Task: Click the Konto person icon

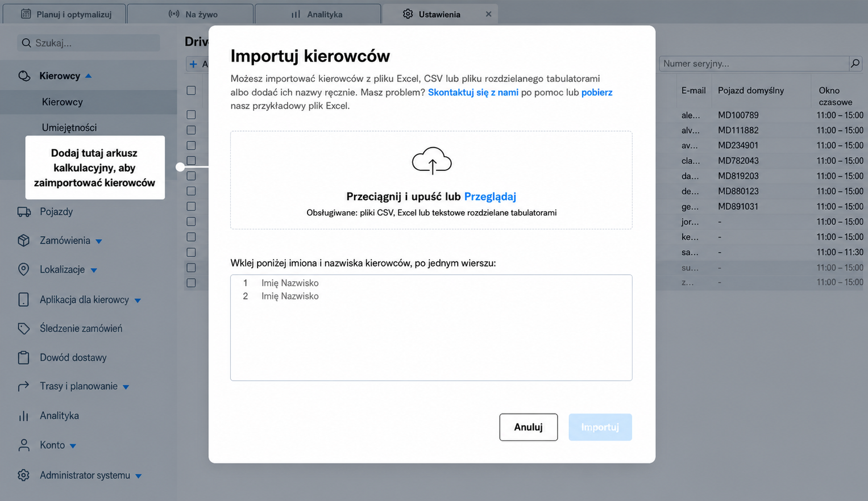Action: pyautogui.click(x=23, y=445)
